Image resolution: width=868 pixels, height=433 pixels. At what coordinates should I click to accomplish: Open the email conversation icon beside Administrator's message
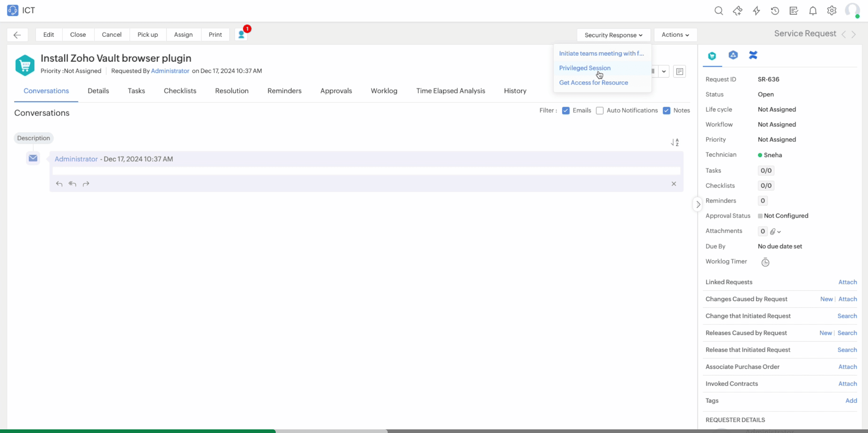[32, 158]
